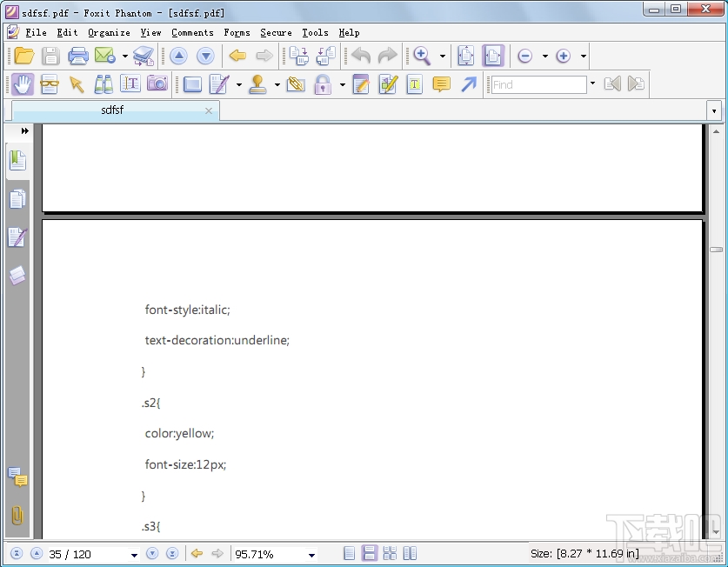Click the orange previous view arrow
728x567 pixels.
coord(237,57)
